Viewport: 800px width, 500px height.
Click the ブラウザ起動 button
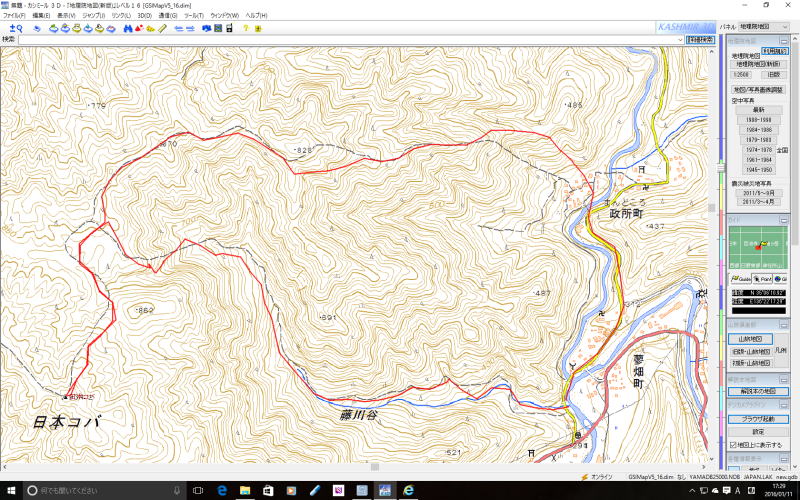[x=757, y=420]
